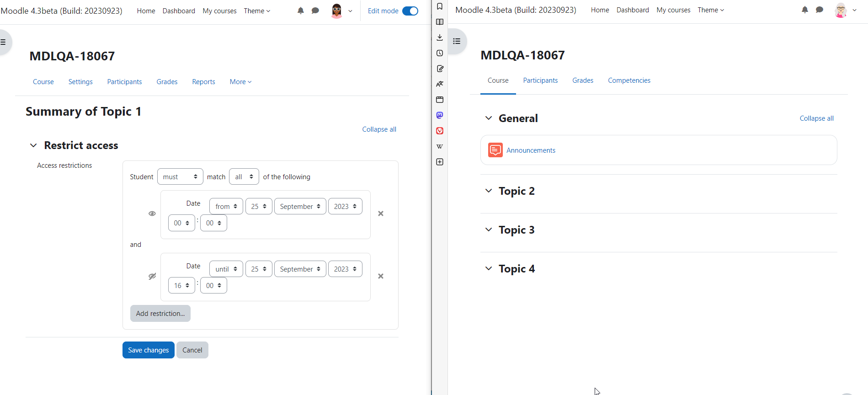Click Save changes button
Screen dimensions: 868x395
point(149,350)
